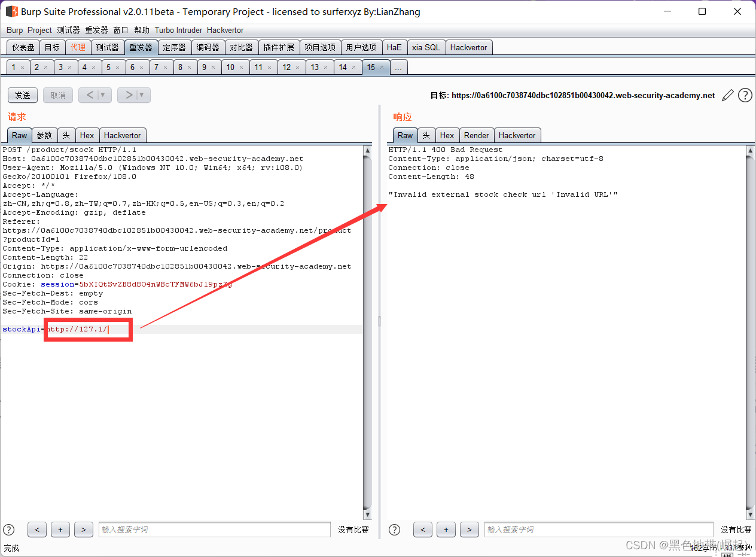The width and height of the screenshot is (756, 557).
Task: Switch to the 代理 (Proxy) tab
Action: pyautogui.click(x=78, y=47)
